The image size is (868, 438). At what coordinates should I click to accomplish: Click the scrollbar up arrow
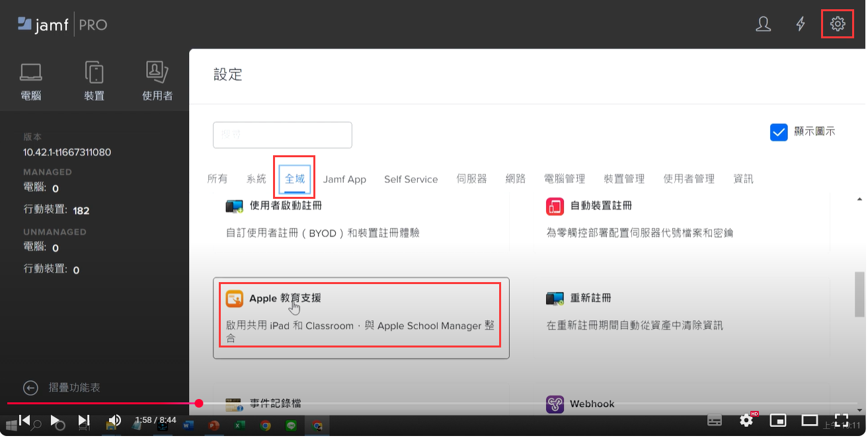[x=859, y=199]
